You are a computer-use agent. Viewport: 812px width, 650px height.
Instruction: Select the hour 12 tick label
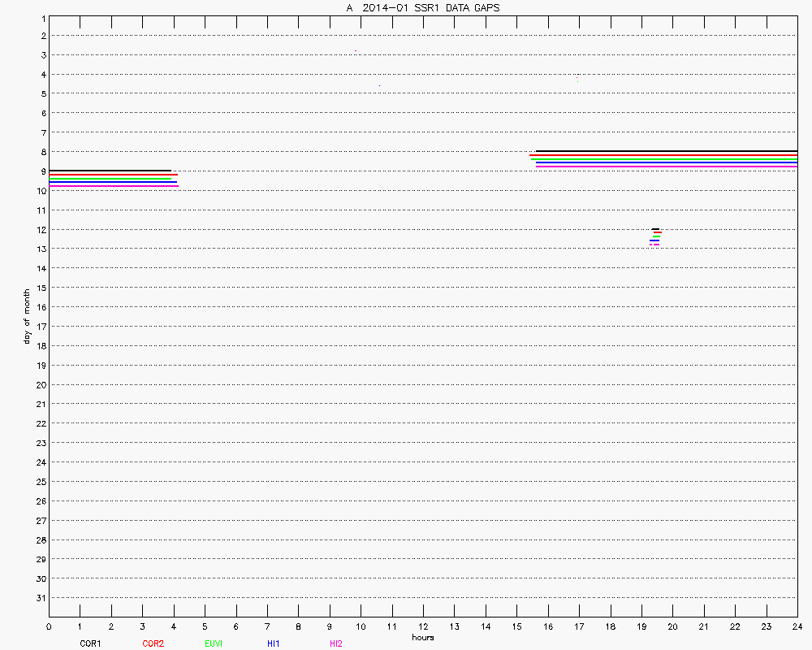tap(423, 626)
